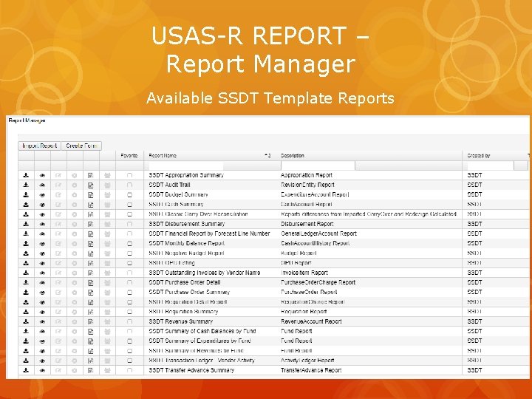Click 'Disbursement Report' description cell

click(x=307, y=224)
